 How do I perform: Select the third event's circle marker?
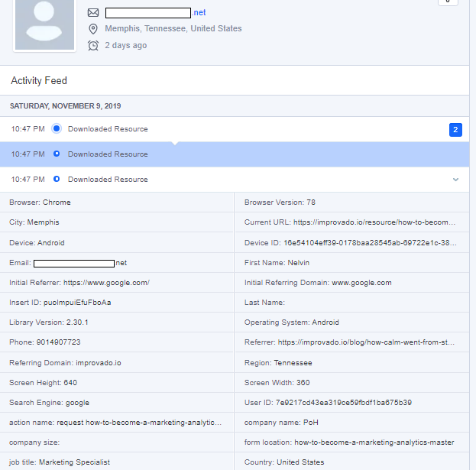click(x=57, y=180)
